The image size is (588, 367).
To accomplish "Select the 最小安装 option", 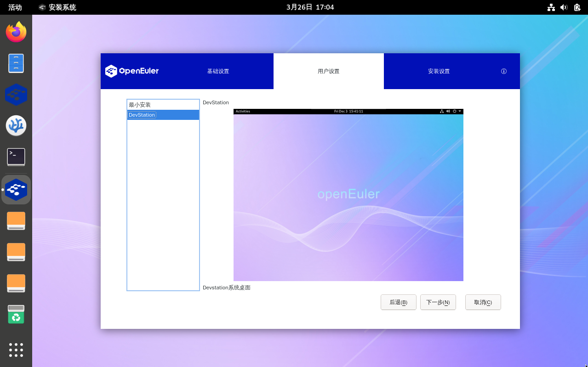I will point(163,105).
